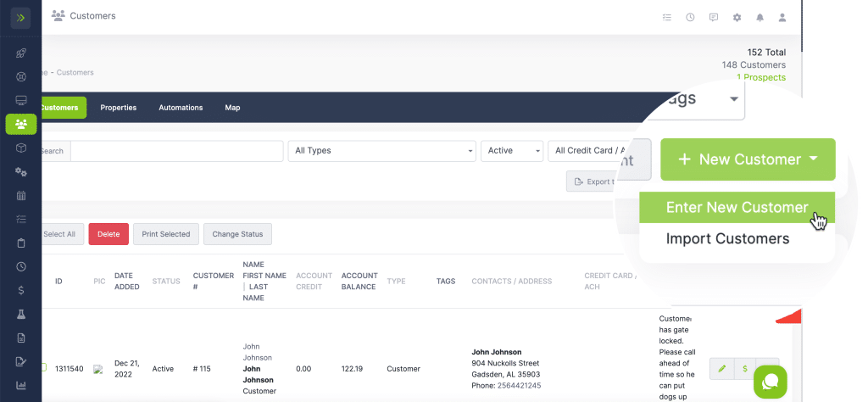Open the clipboard icon in sidebar
The width and height of the screenshot is (868, 402).
(21, 243)
